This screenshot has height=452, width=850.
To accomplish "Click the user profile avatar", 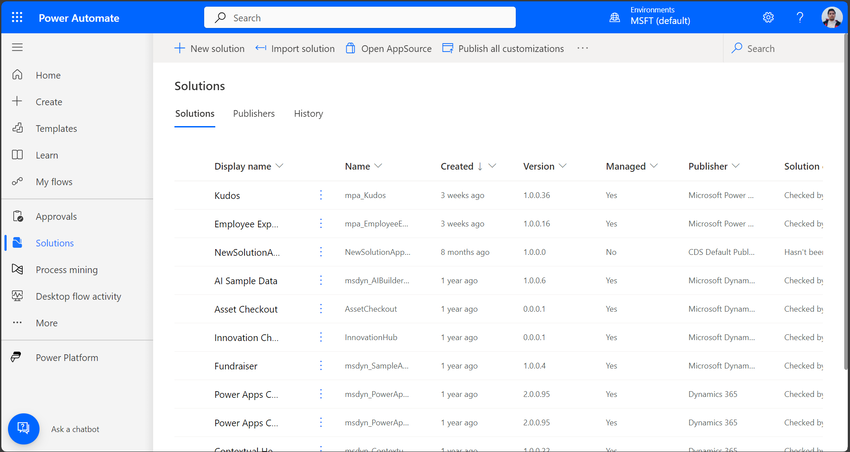I will tap(832, 18).
